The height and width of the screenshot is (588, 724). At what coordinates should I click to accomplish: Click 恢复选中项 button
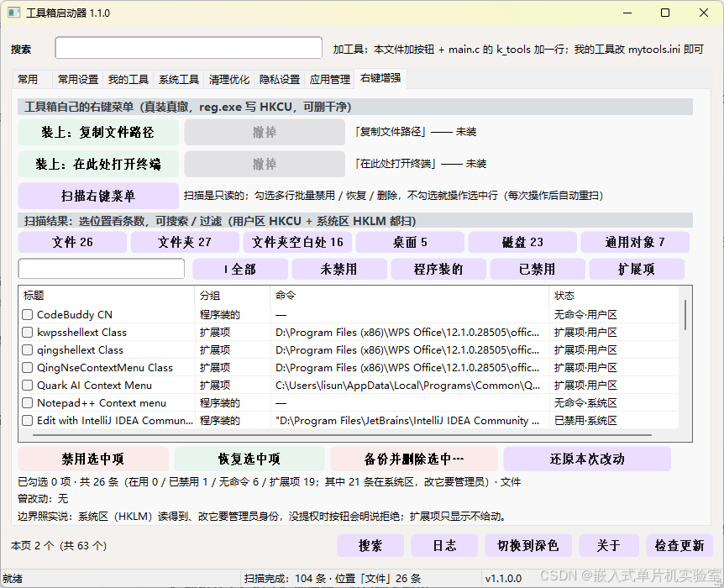coord(249,459)
